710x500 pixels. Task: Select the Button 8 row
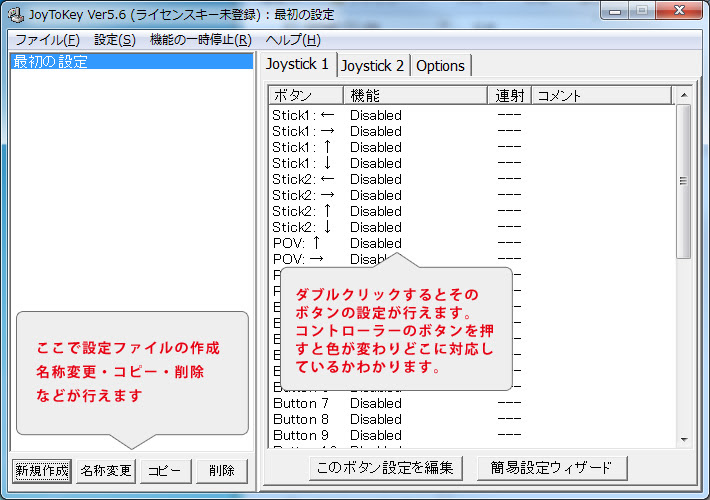[x=471, y=419]
